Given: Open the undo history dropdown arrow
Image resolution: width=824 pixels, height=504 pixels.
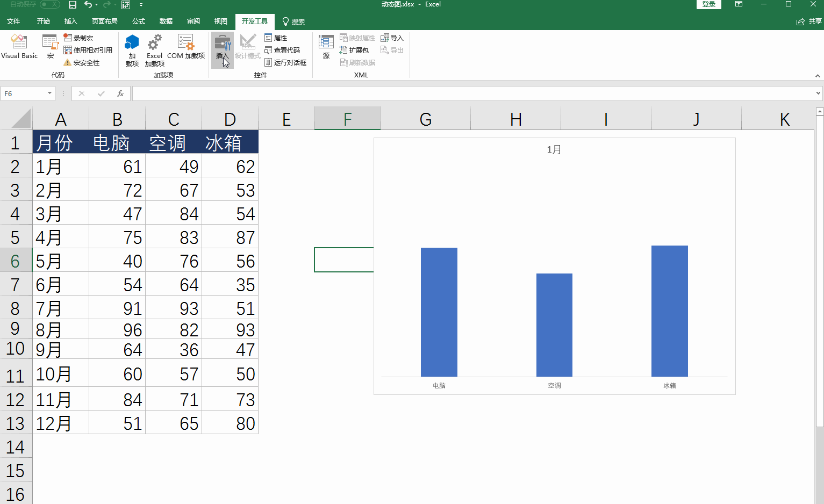Looking at the screenshot, I should pyautogui.click(x=96, y=4).
